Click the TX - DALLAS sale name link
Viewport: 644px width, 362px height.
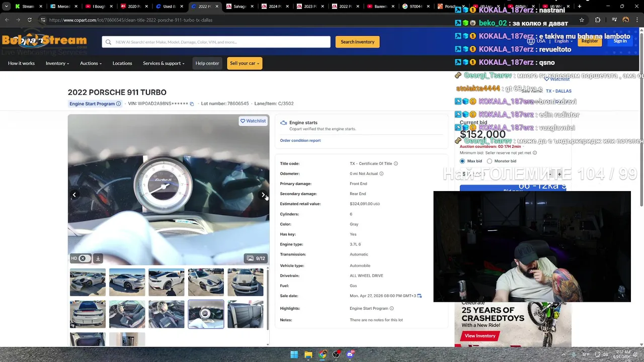(558, 91)
